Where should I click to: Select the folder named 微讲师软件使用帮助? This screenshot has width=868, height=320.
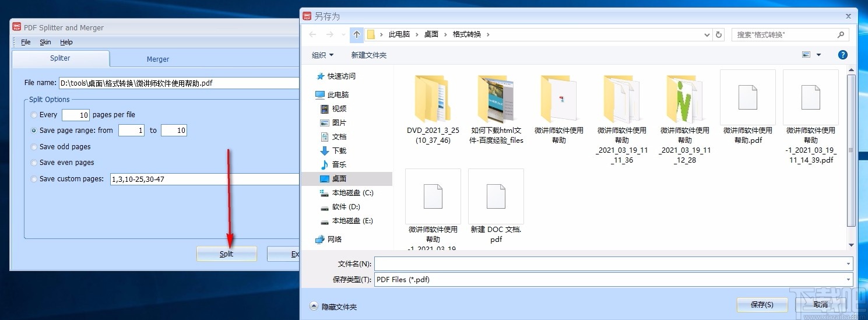pos(559,109)
